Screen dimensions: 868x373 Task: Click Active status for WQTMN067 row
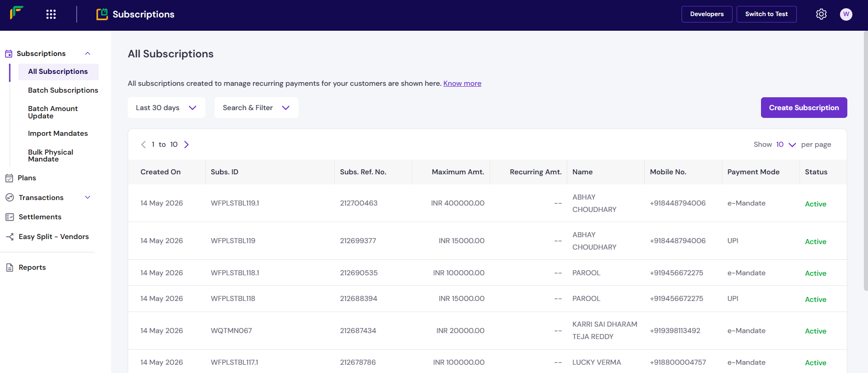point(816,331)
